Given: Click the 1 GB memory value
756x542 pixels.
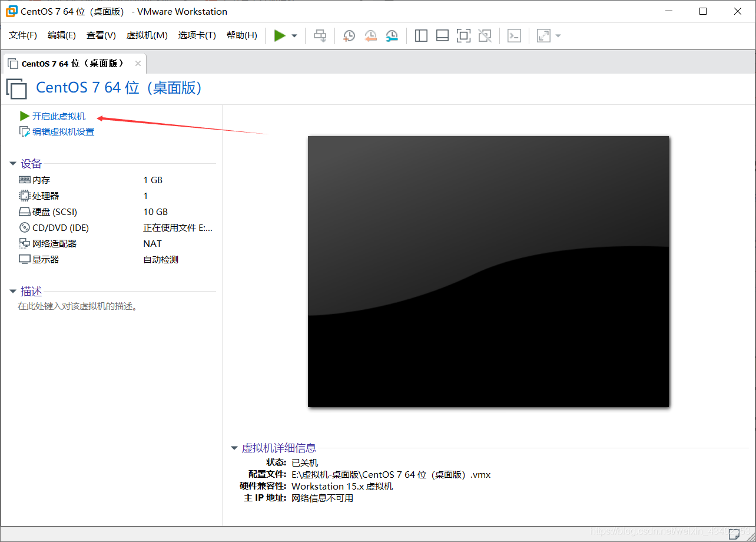Looking at the screenshot, I should click(x=153, y=180).
